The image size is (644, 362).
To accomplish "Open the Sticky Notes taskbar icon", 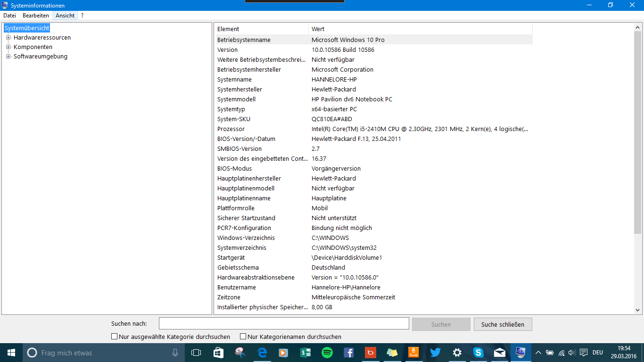I will coord(392,353).
